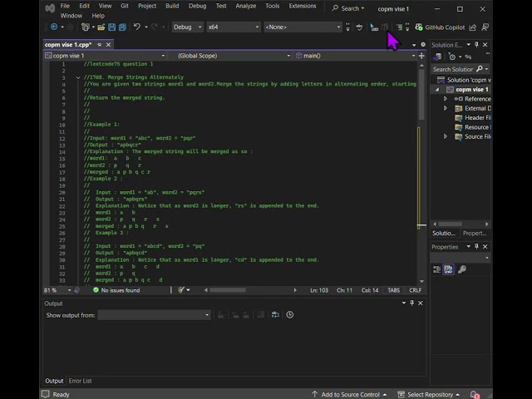Open the Build menu
The width and height of the screenshot is (532, 399).
172,6
